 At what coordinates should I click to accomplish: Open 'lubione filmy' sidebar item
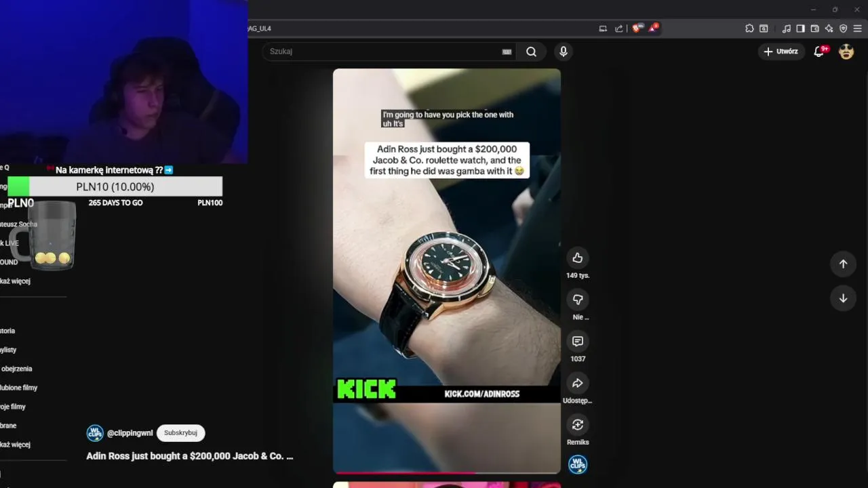pyautogui.click(x=19, y=388)
